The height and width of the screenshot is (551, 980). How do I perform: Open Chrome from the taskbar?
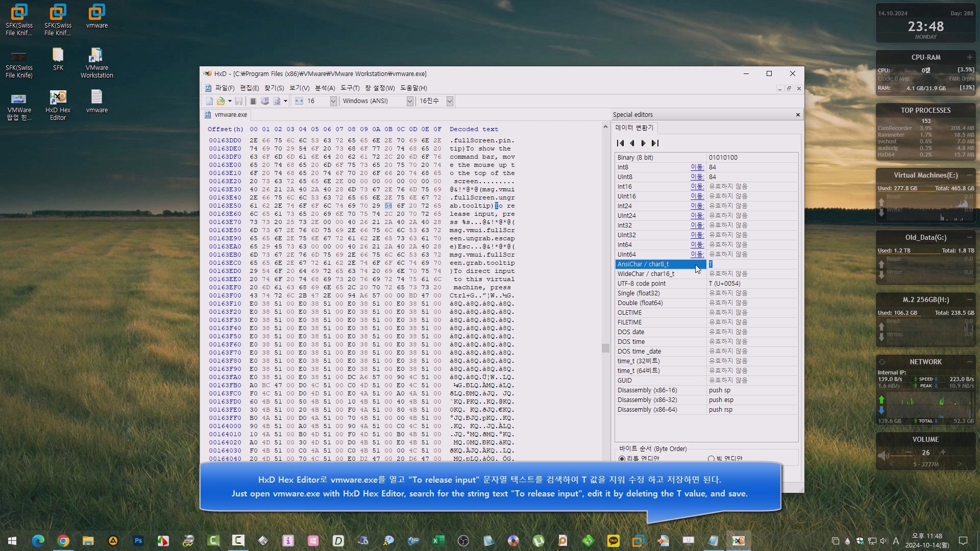tap(63, 541)
